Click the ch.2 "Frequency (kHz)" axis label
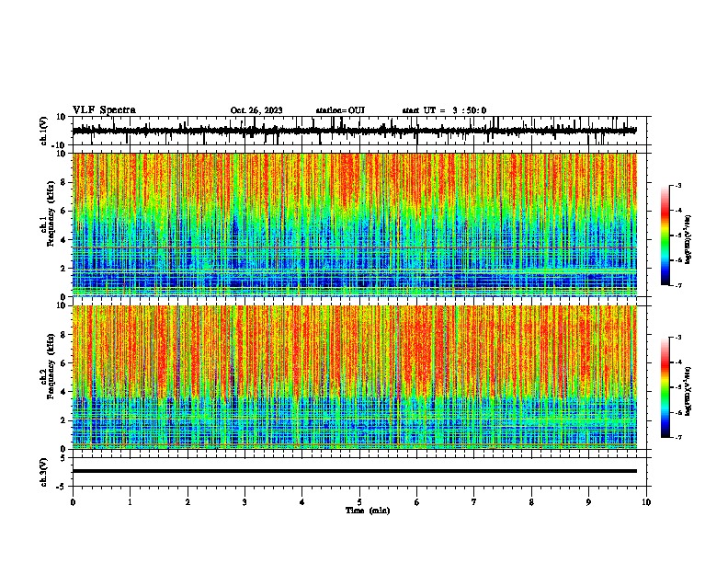This screenshot has width=728, height=563. pos(51,366)
